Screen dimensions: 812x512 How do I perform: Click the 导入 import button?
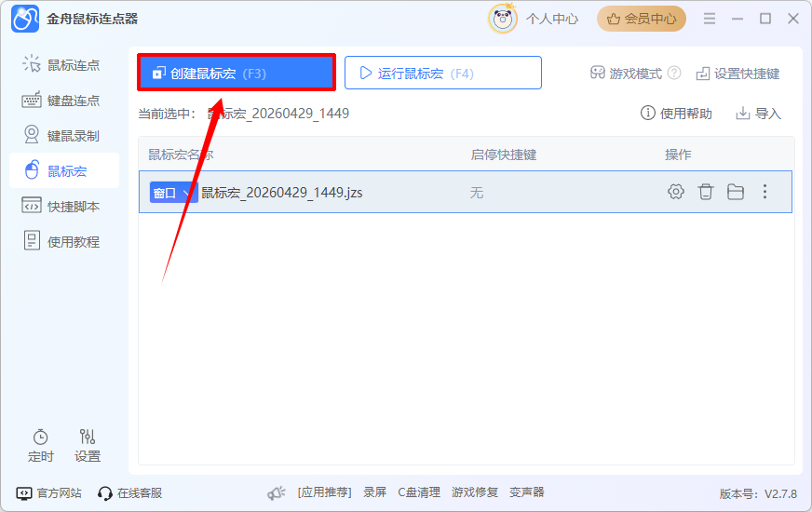[758, 114]
